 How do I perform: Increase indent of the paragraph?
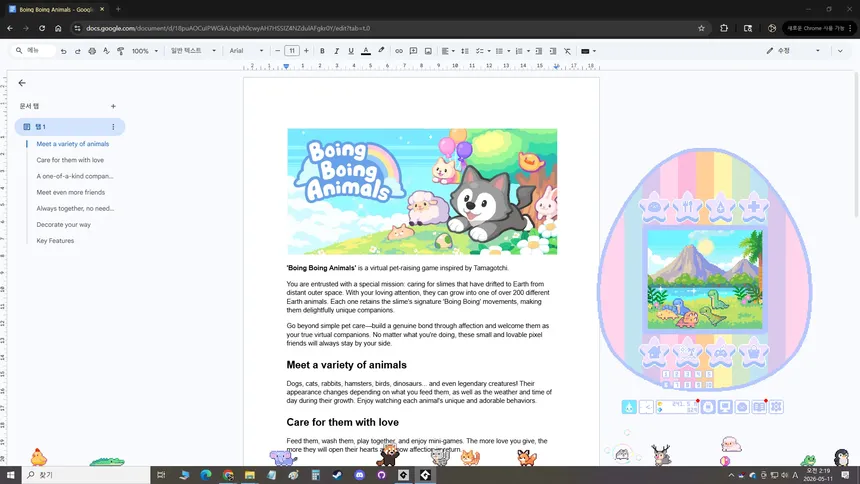pyautogui.click(x=553, y=51)
